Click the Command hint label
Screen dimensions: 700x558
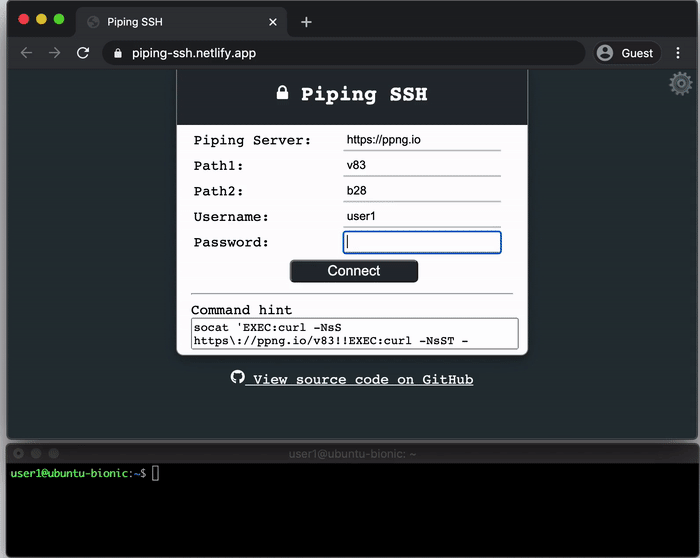(x=242, y=310)
